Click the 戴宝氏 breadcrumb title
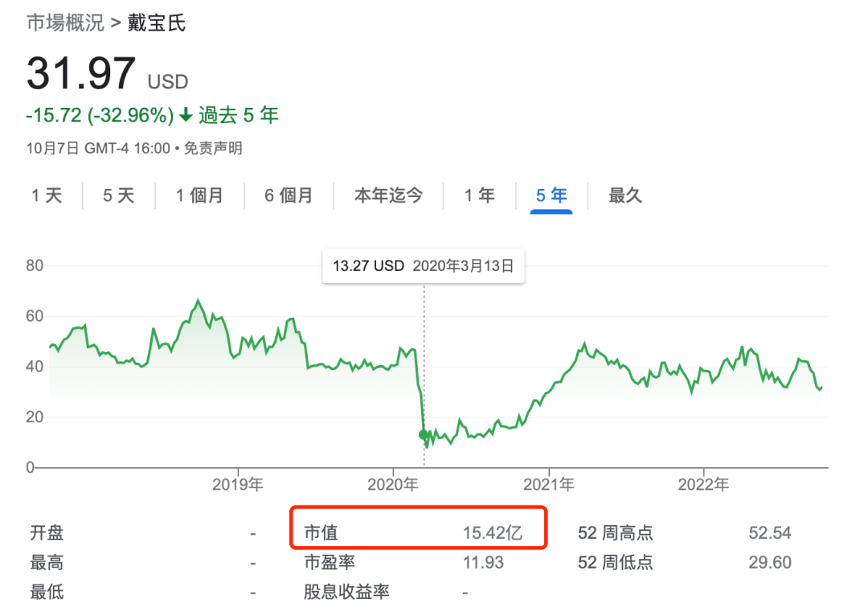This screenshot has width=868, height=612. (x=157, y=23)
